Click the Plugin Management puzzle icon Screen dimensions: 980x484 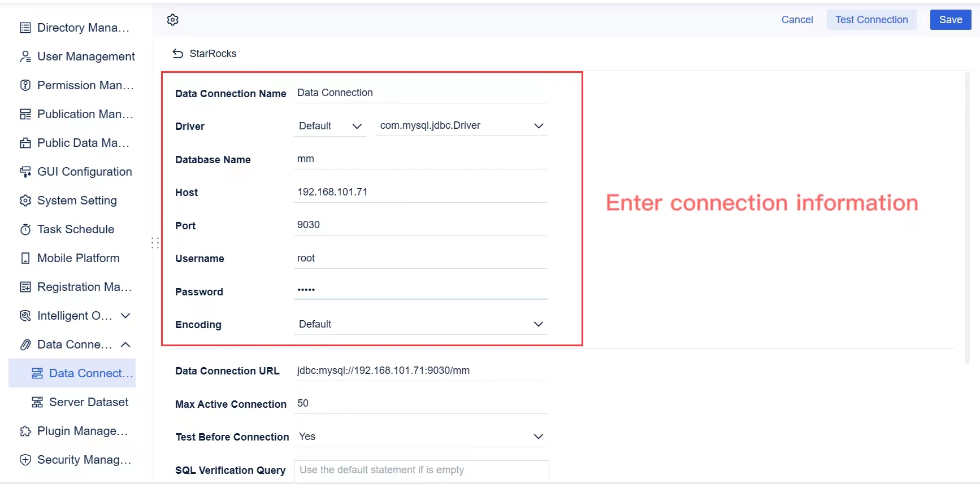pos(25,431)
